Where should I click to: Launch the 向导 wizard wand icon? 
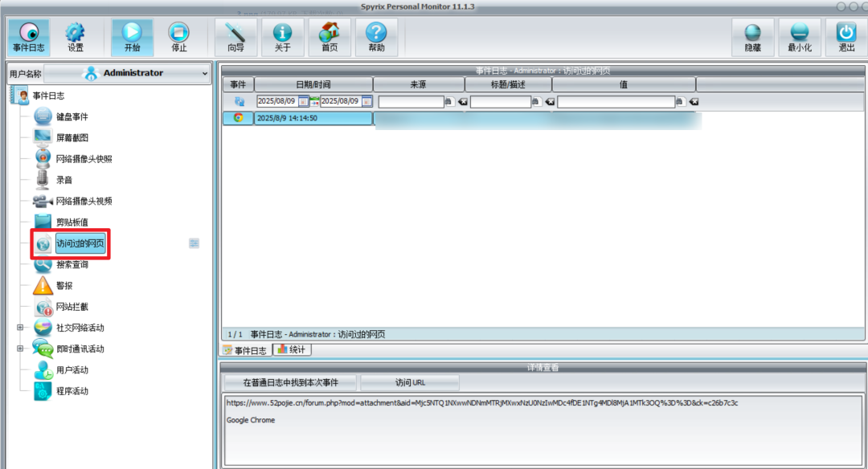coord(235,37)
